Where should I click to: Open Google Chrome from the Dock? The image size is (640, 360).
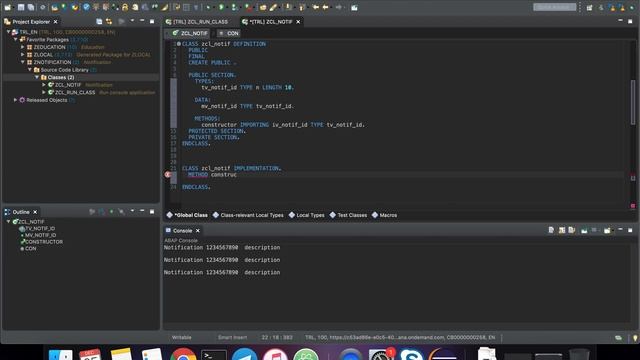[183, 354]
